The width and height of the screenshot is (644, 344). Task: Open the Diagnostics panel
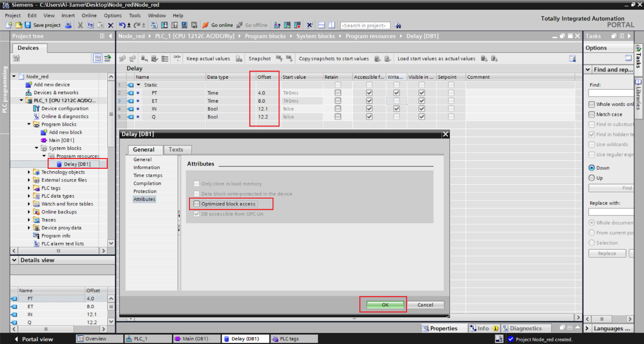(x=526, y=328)
